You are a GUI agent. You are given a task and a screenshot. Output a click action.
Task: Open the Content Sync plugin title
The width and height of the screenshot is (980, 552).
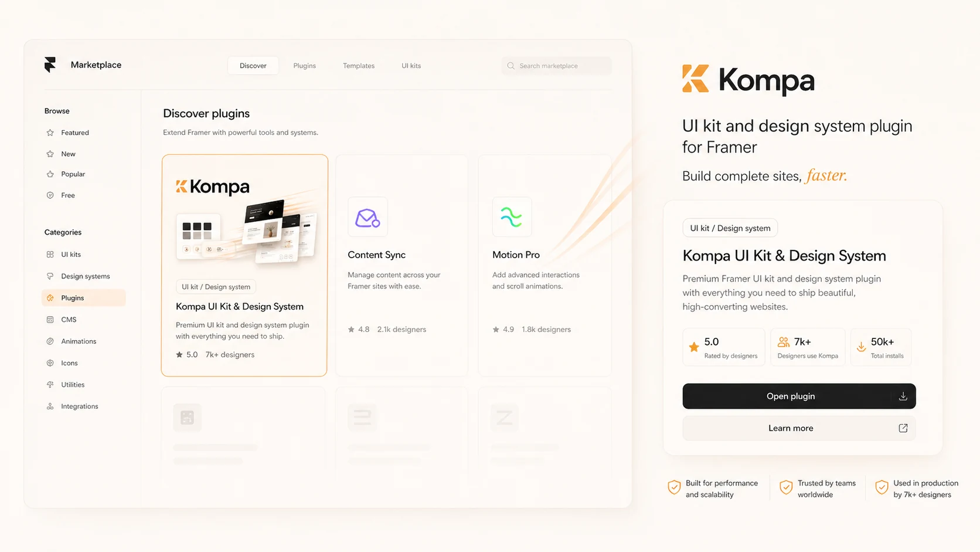pyautogui.click(x=376, y=255)
